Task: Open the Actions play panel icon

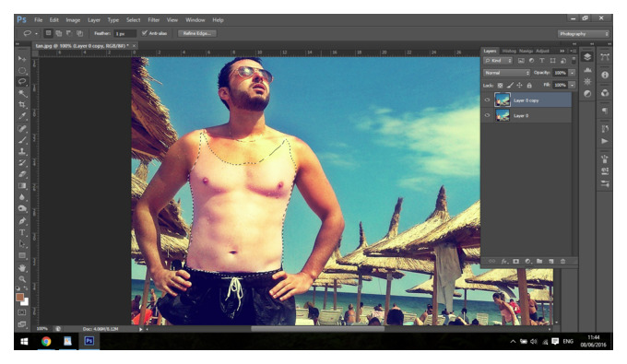Action: 605,141
